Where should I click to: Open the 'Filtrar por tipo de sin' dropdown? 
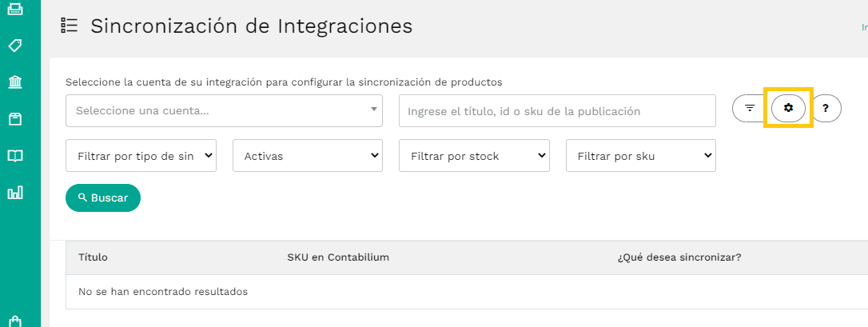tap(141, 156)
